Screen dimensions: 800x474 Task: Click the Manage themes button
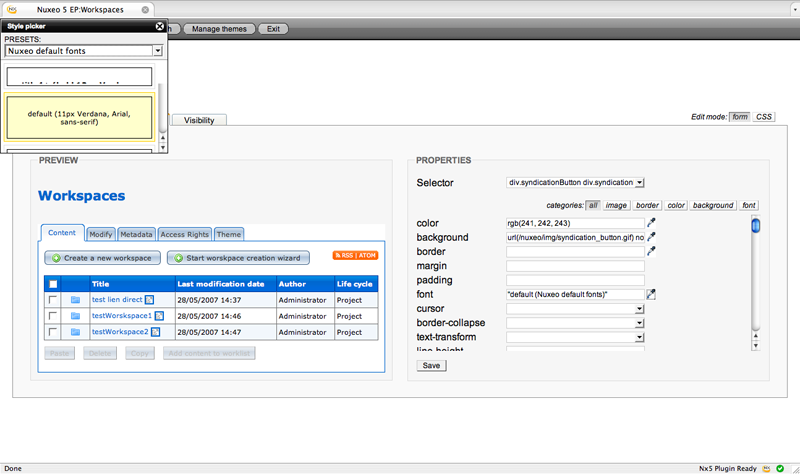(219, 29)
